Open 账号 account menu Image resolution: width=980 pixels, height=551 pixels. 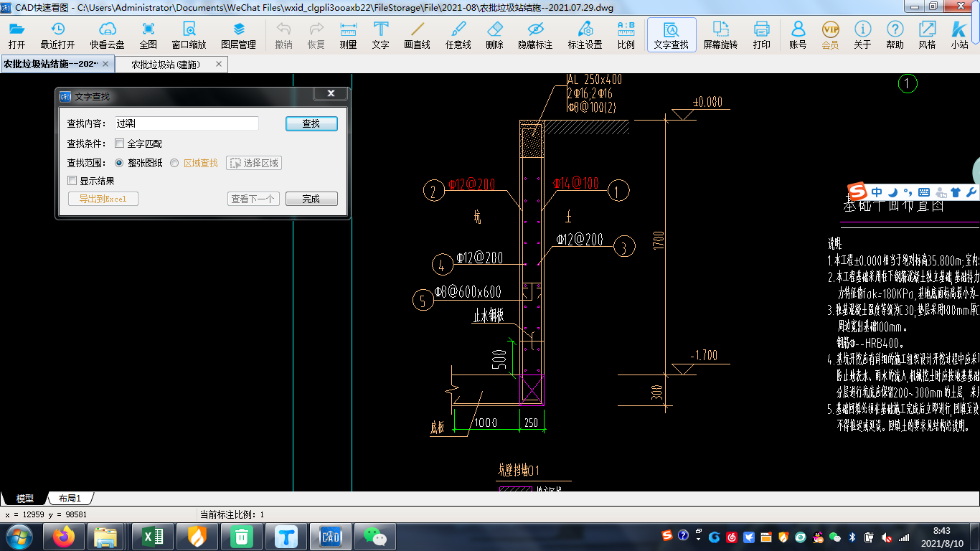coord(798,35)
